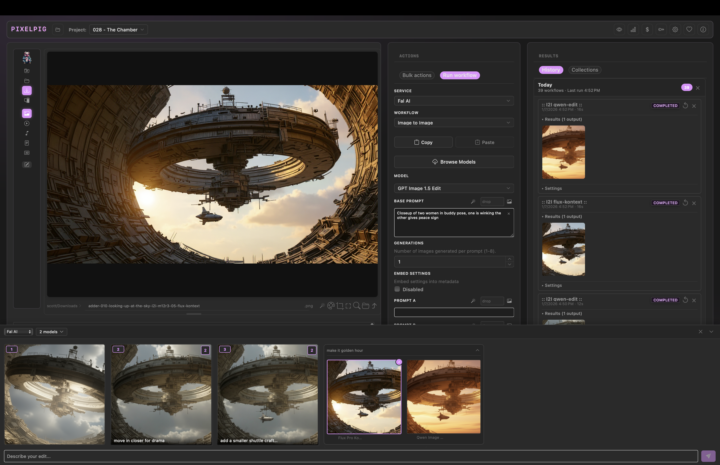
Task: Open the info icon in top bar
Action: [703, 29]
